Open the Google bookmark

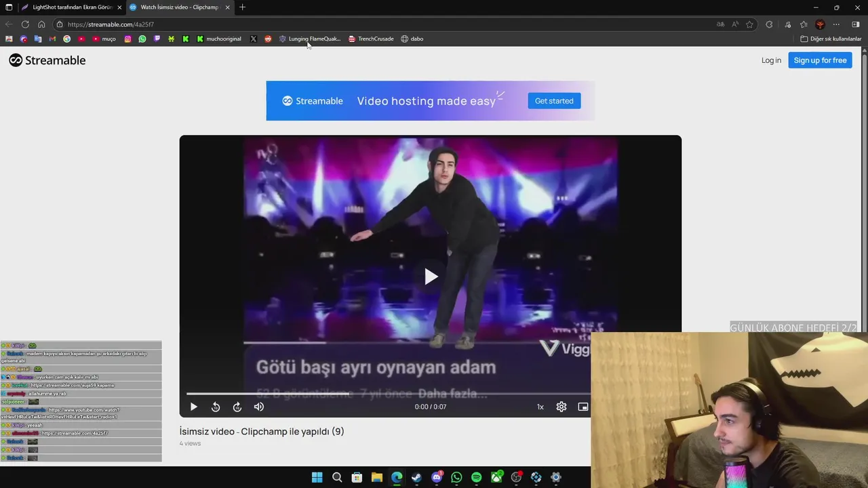tap(66, 39)
